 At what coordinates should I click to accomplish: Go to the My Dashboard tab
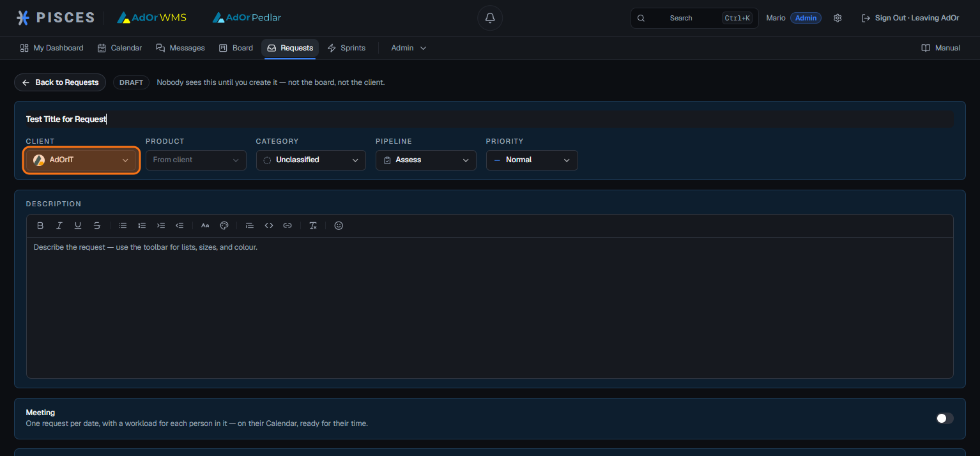coord(52,48)
